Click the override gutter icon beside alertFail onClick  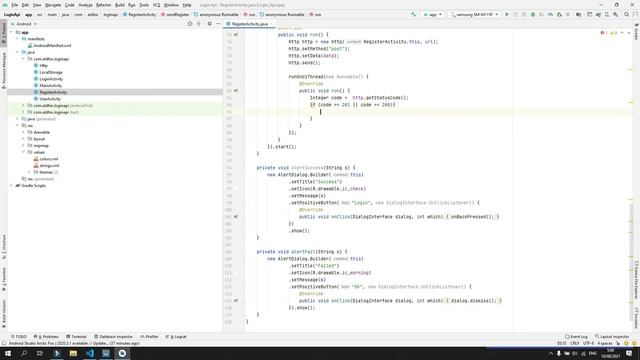[236, 301]
